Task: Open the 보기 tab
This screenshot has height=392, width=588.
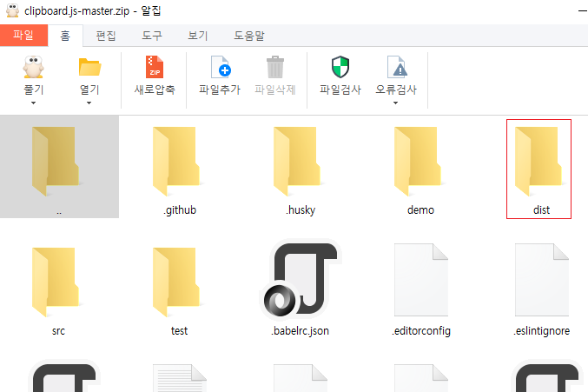Action: [x=198, y=36]
